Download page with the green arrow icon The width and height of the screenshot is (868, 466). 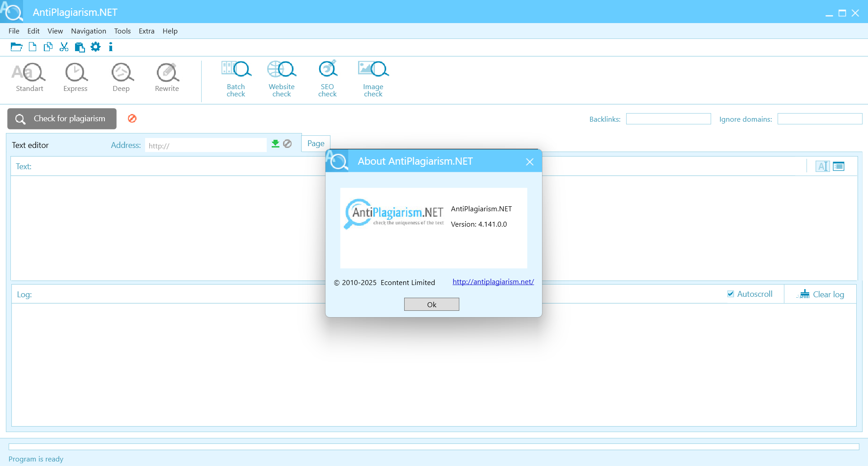(x=275, y=144)
